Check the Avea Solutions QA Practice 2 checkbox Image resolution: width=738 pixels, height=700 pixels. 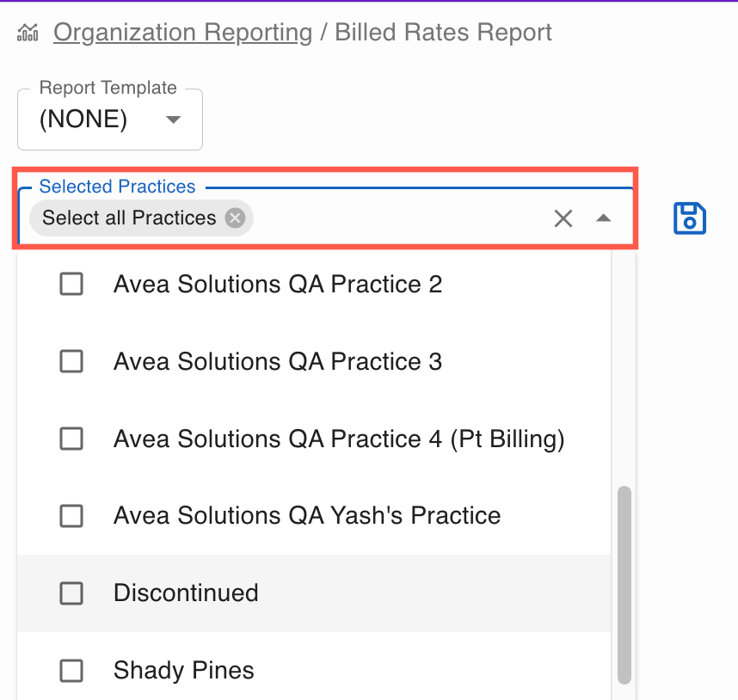pyautogui.click(x=71, y=284)
